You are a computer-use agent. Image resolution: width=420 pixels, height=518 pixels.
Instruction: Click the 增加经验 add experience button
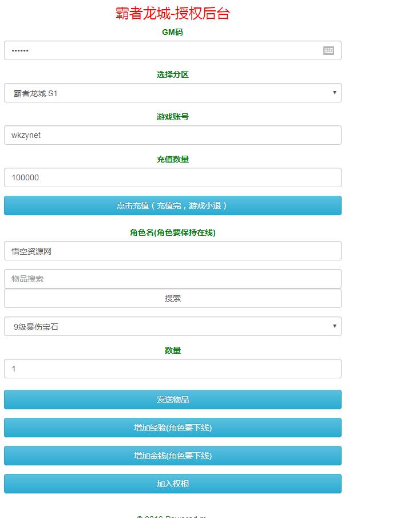(172, 428)
